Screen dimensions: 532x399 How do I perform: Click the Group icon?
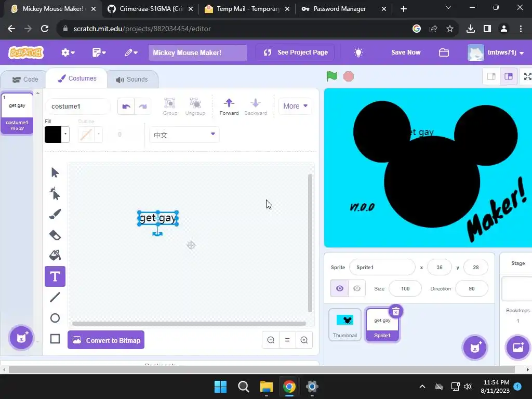[x=170, y=107]
